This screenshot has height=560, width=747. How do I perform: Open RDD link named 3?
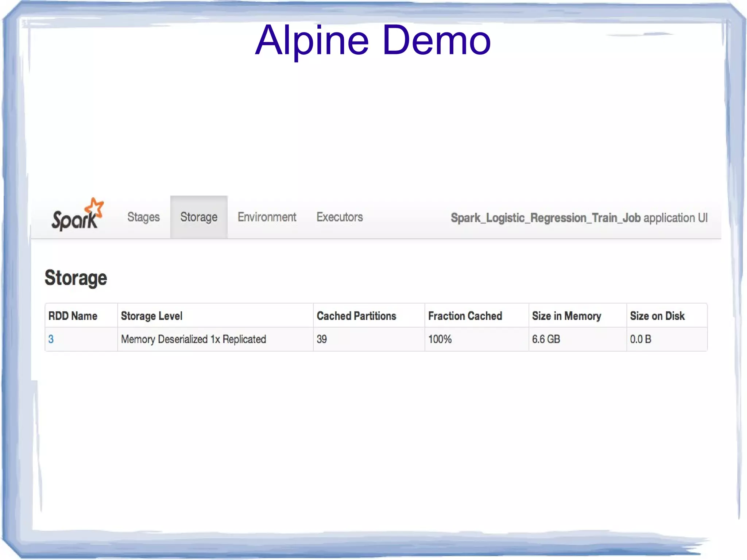pyautogui.click(x=51, y=339)
